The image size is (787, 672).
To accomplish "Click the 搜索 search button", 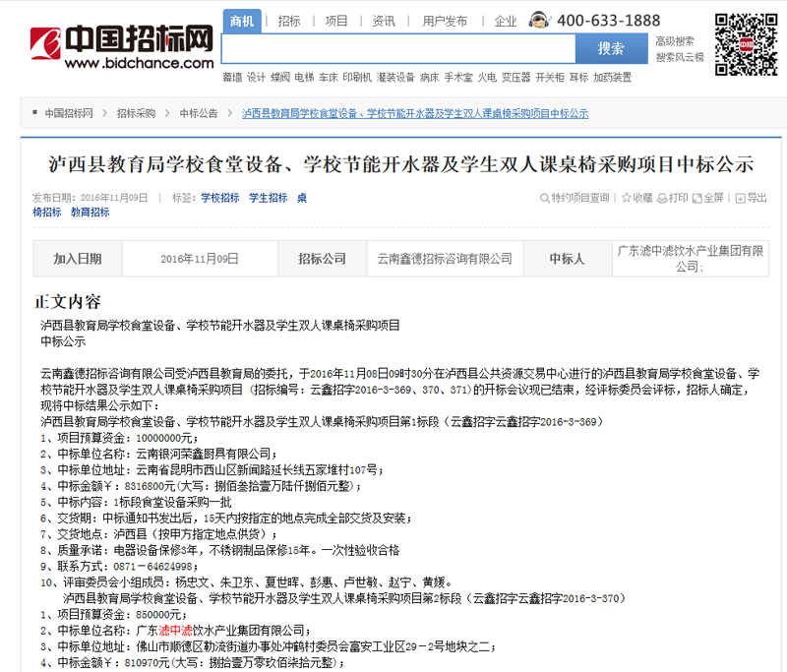I will tap(611, 47).
